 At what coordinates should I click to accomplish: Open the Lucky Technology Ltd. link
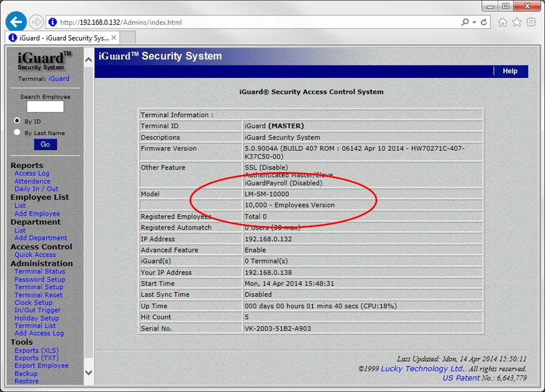click(423, 369)
